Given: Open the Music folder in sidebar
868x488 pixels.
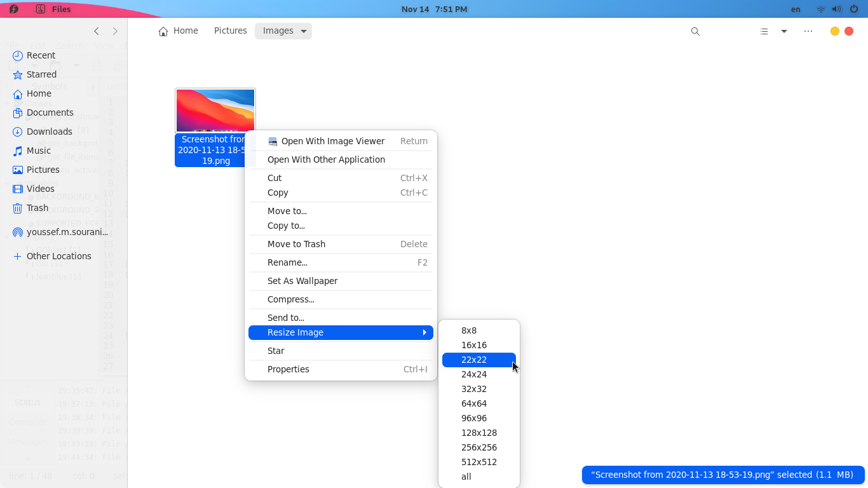Looking at the screenshot, I should point(32,151).
